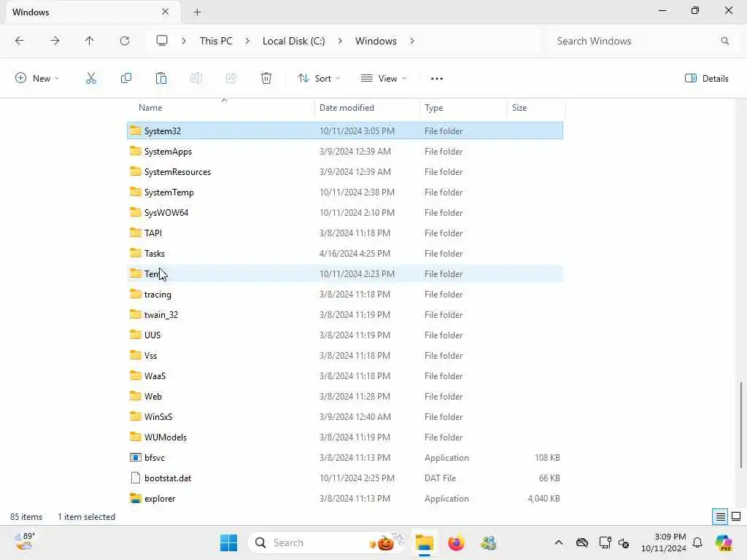Select the Web folder

click(345, 396)
